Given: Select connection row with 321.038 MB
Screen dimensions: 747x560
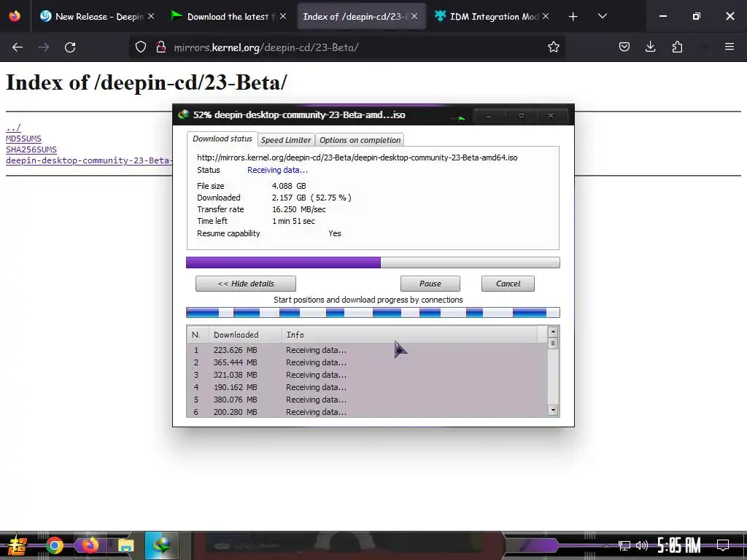Looking at the screenshot, I should 367,375.
